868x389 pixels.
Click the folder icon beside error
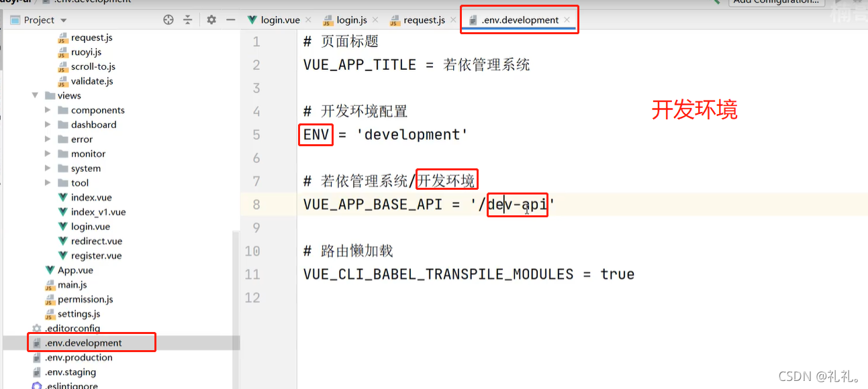click(63, 140)
